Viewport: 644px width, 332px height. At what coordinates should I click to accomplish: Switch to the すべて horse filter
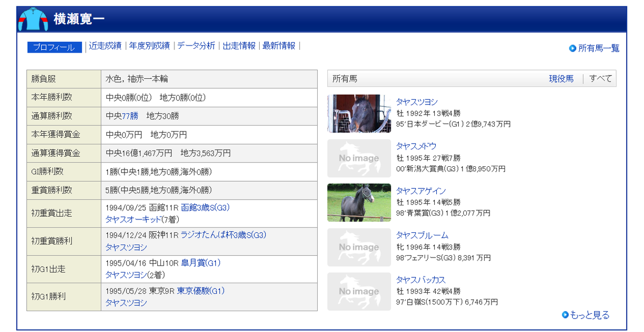[x=602, y=78]
